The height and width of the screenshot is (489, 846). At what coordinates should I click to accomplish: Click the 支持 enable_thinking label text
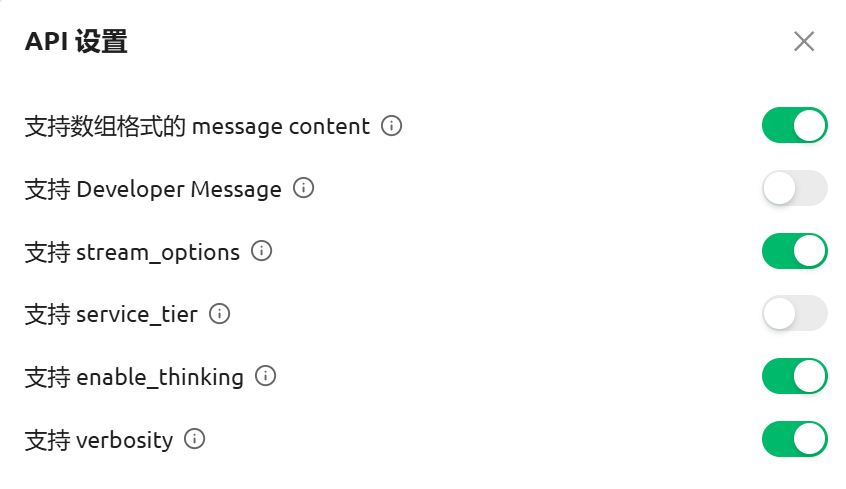pyautogui.click(x=134, y=377)
